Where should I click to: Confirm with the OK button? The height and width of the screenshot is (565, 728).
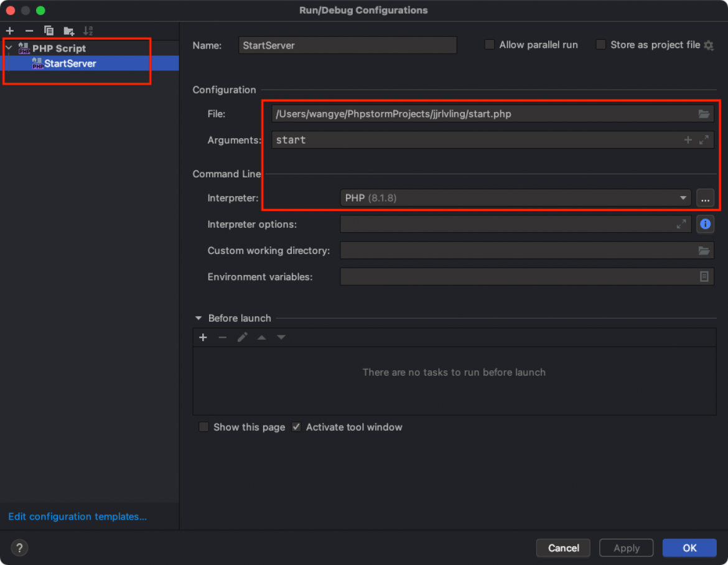coord(689,548)
